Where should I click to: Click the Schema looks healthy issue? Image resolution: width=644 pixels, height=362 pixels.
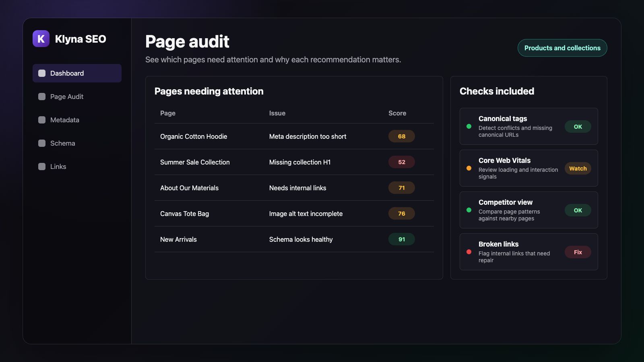tap(301, 239)
